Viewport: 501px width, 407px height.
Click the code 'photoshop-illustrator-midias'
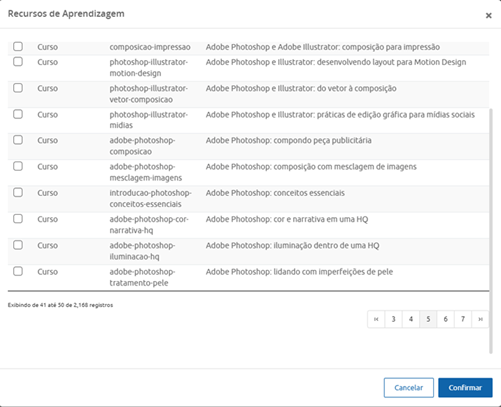(149, 120)
